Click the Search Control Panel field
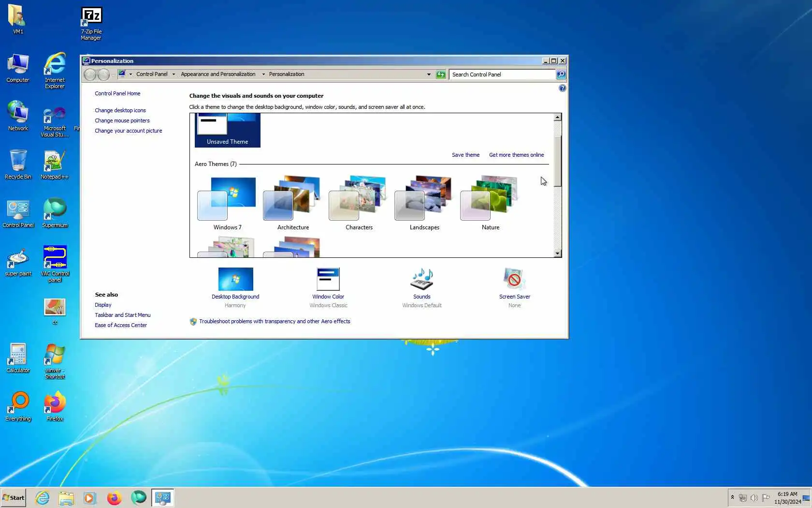The height and width of the screenshot is (508, 812). click(x=502, y=75)
